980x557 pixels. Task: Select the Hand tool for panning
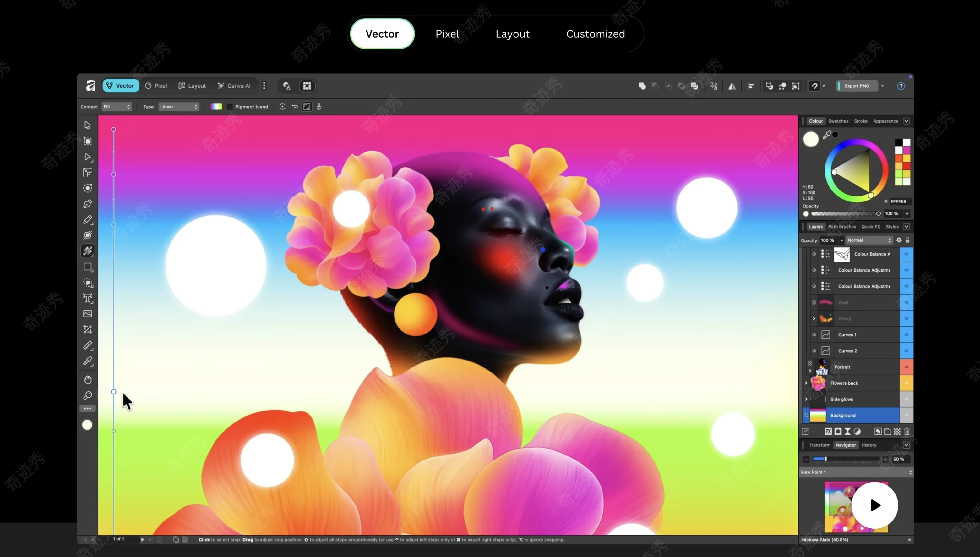tap(87, 379)
